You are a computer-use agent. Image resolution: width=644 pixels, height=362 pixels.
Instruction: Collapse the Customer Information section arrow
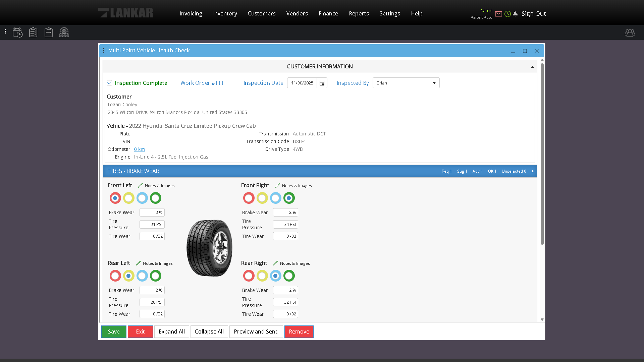click(x=532, y=67)
